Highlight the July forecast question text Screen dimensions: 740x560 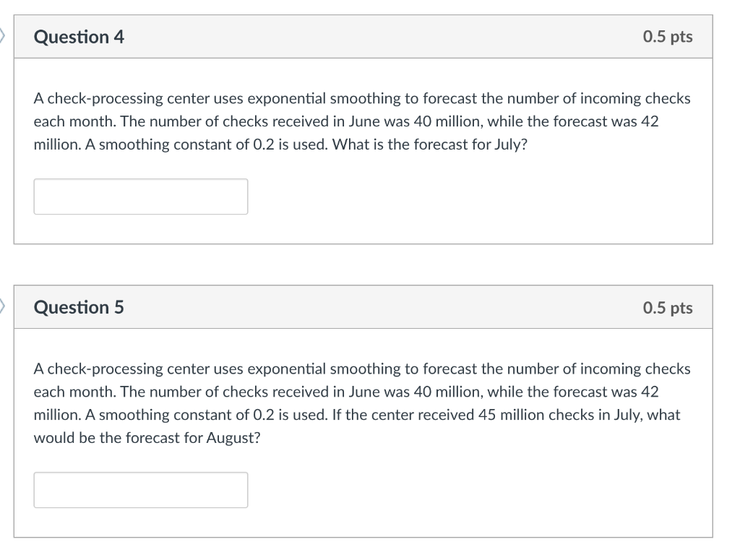tap(361, 121)
